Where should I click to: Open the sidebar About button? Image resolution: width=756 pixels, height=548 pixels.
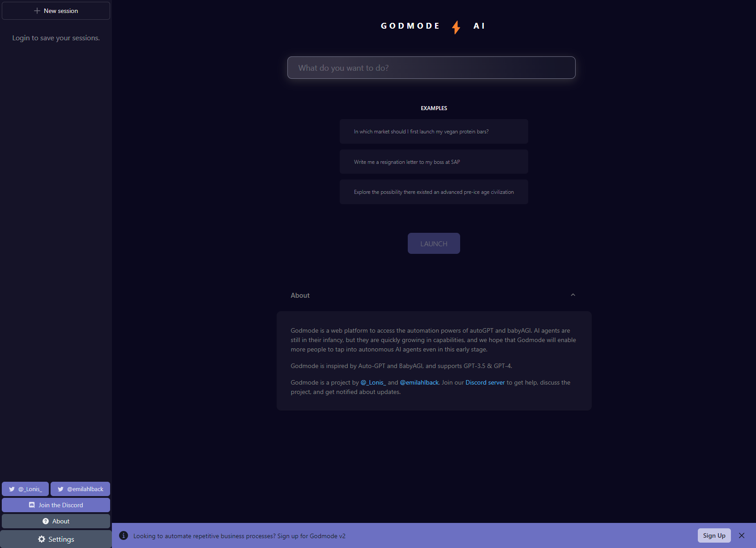tap(56, 521)
